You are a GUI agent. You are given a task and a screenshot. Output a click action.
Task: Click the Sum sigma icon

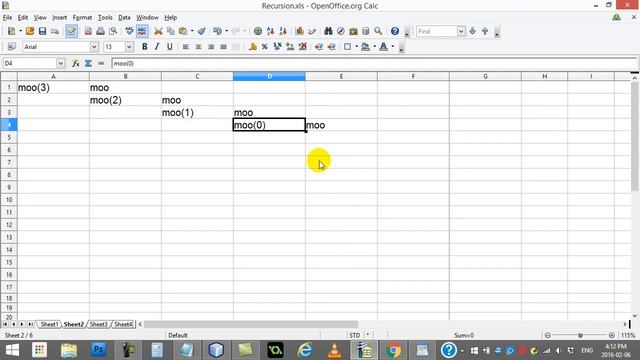pyautogui.click(x=88, y=63)
